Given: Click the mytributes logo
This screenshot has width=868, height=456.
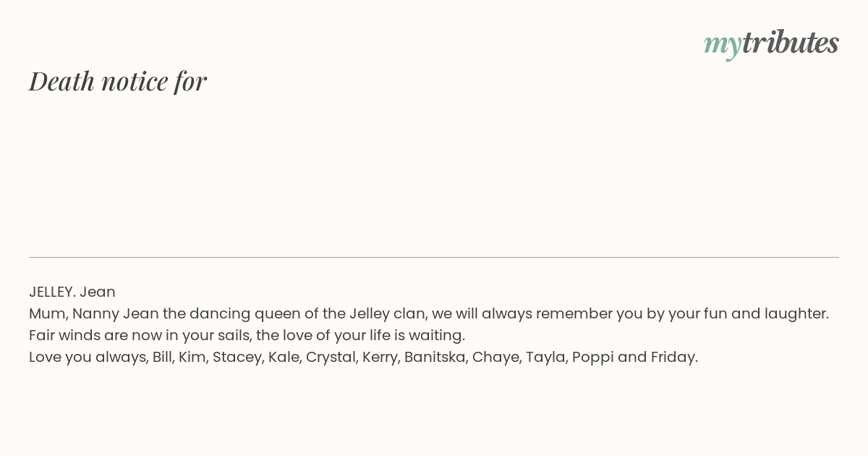Looking at the screenshot, I should coord(770,43).
